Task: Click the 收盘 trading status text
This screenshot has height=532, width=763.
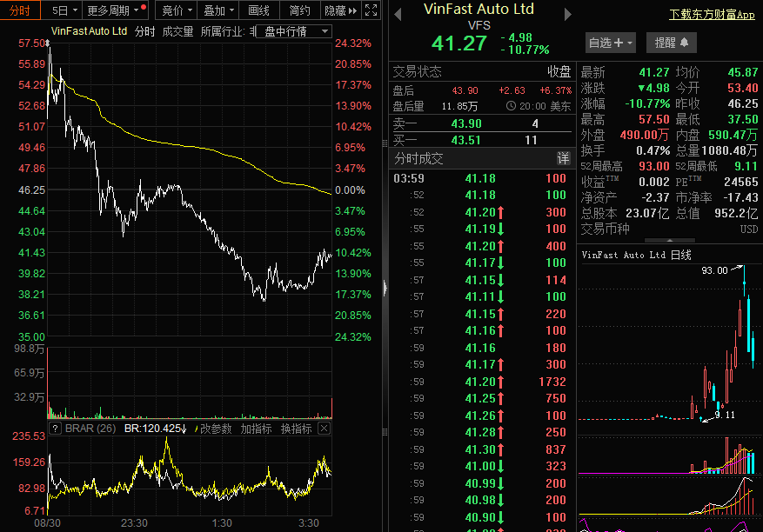Action: (559, 72)
